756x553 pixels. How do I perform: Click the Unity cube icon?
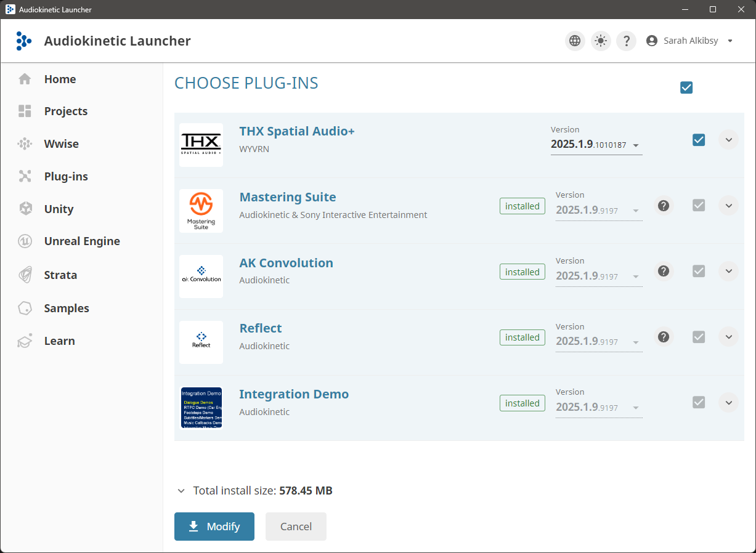[25, 209]
